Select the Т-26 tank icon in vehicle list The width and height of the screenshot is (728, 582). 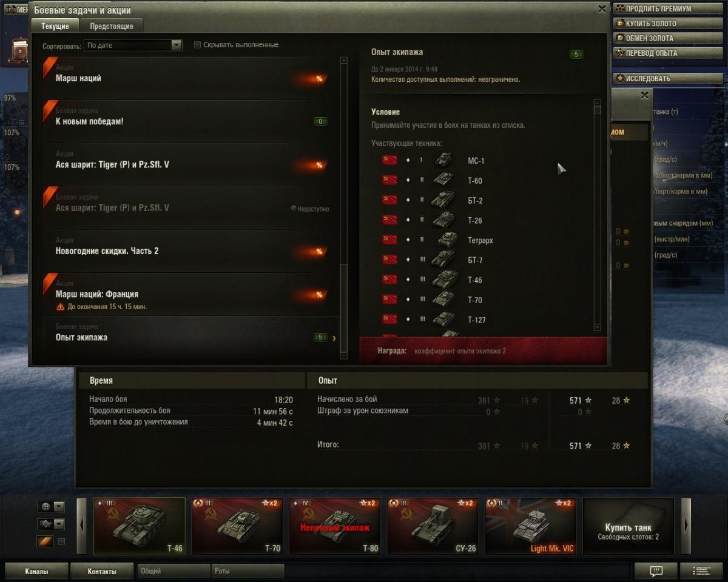click(443, 220)
